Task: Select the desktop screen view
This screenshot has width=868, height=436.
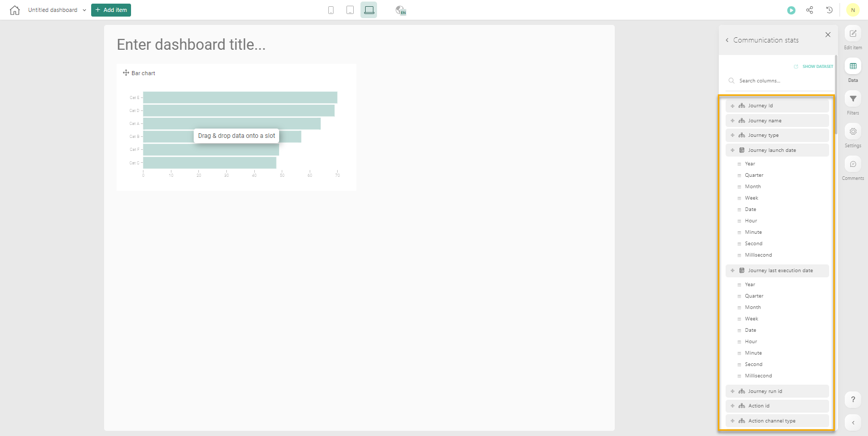Action: pos(369,10)
